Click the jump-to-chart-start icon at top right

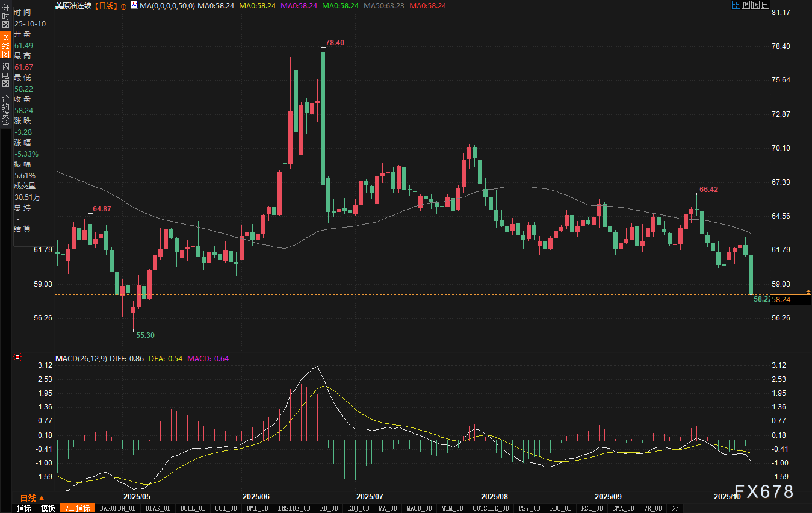(745, 5)
